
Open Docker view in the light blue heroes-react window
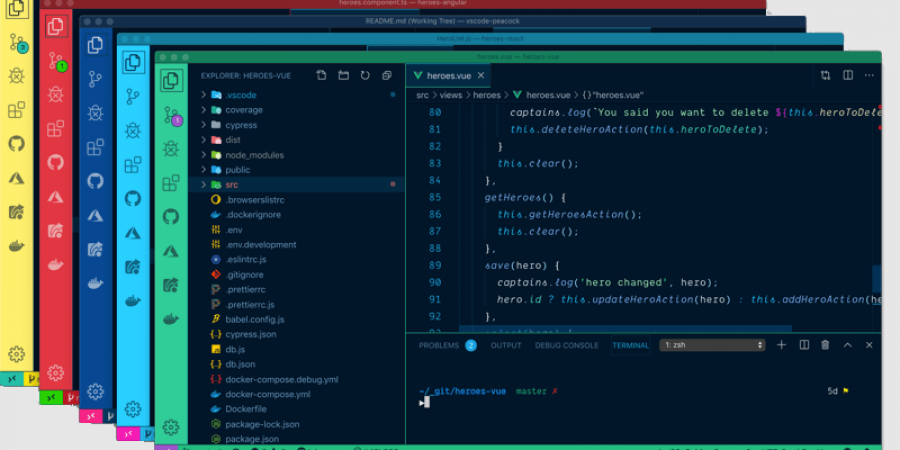pyautogui.click(x=133, y=301)
